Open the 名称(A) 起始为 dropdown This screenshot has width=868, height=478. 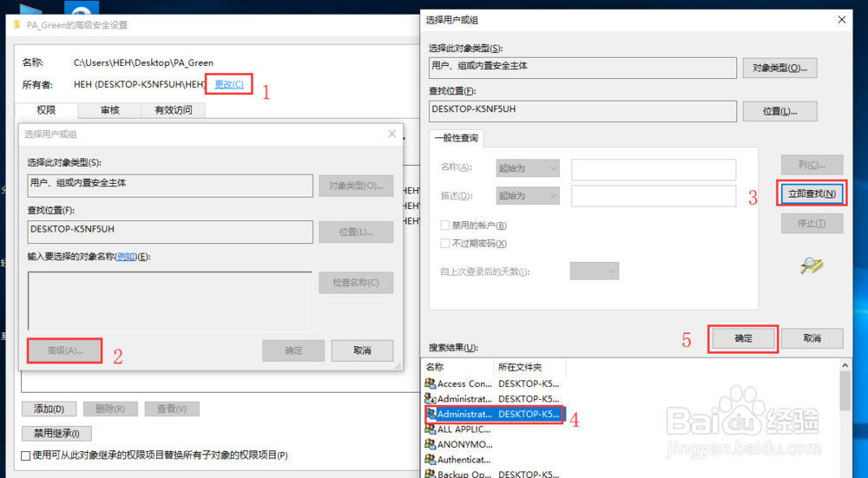[528, 168]
